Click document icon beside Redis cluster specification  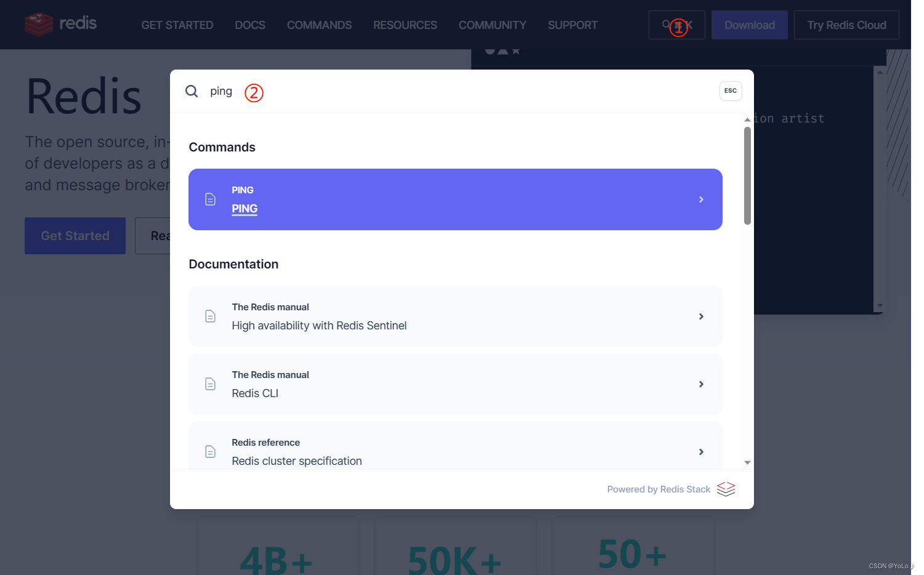(210, 452)
